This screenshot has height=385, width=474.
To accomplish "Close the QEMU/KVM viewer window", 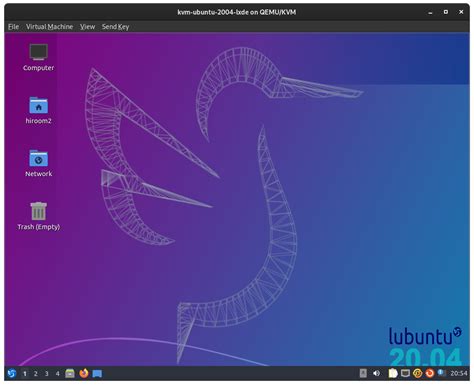I will coord(461,12).
